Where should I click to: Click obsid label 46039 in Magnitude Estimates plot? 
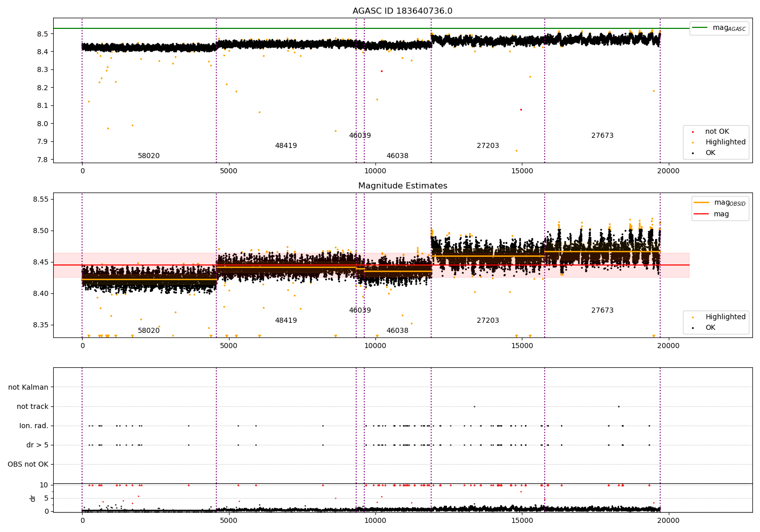pos(360,311)
